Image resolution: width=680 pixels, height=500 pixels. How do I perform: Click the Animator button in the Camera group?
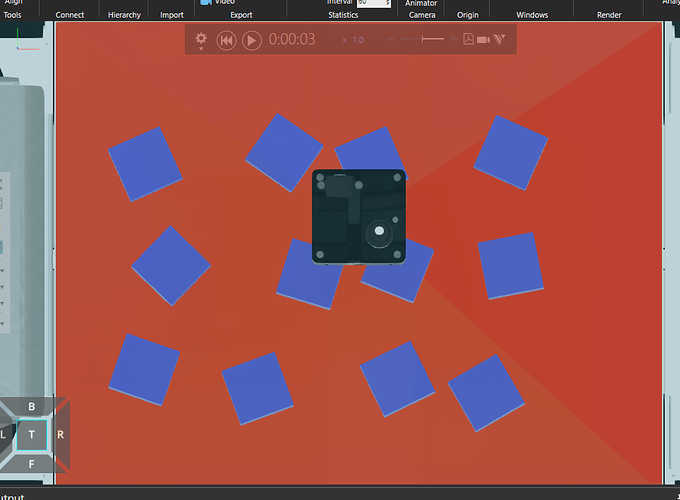tap(421, 3)
